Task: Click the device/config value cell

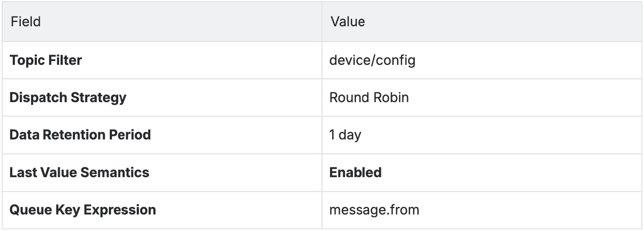Action: pos(372,60)
